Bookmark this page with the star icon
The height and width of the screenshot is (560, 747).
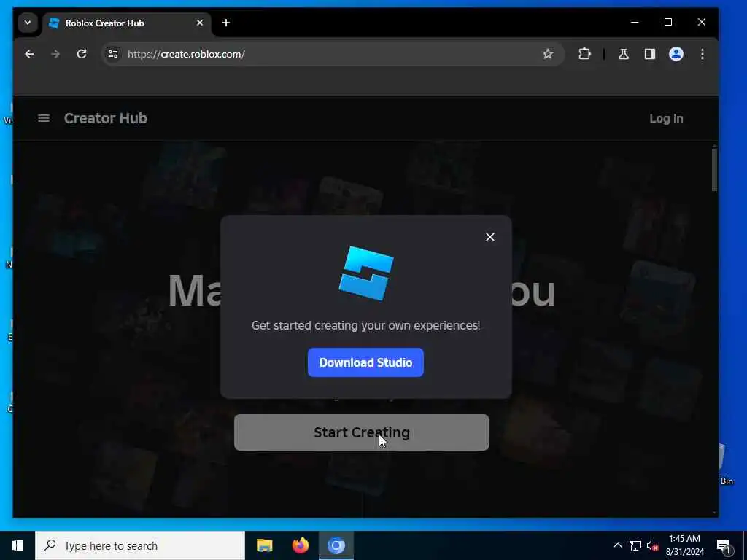(548, 54)
